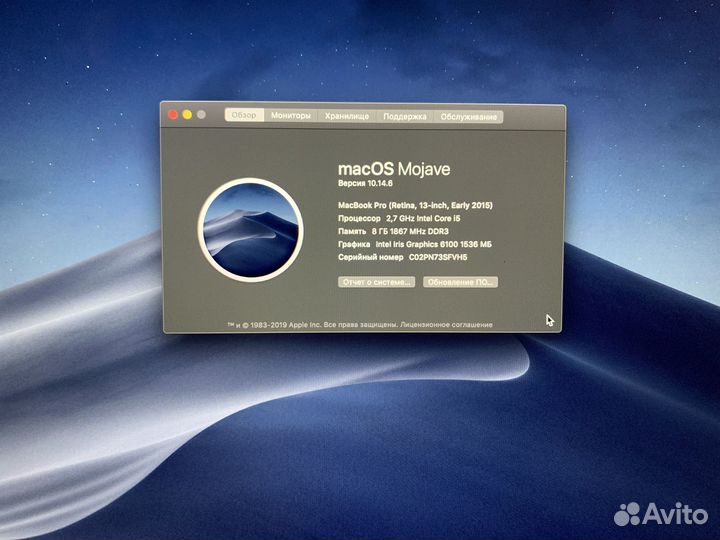Click Intel Iris Graphics 6100 1536 МБ

click(433, 244)
